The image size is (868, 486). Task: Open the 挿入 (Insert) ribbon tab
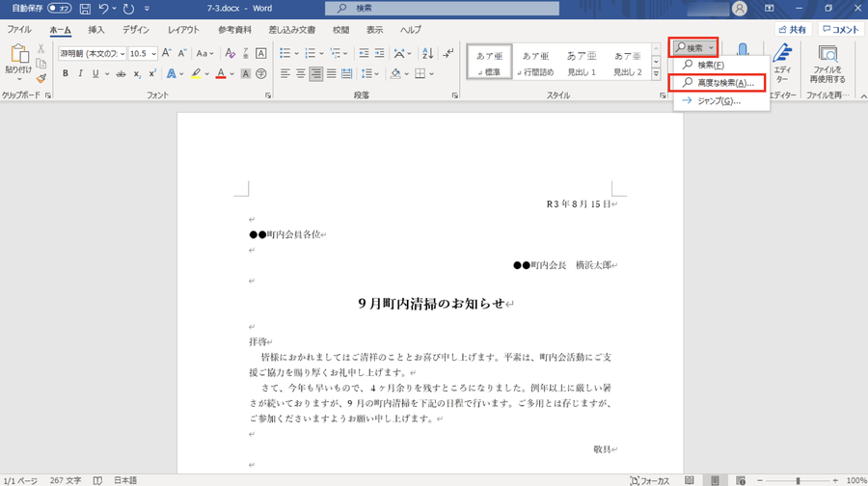coord(96,30)
